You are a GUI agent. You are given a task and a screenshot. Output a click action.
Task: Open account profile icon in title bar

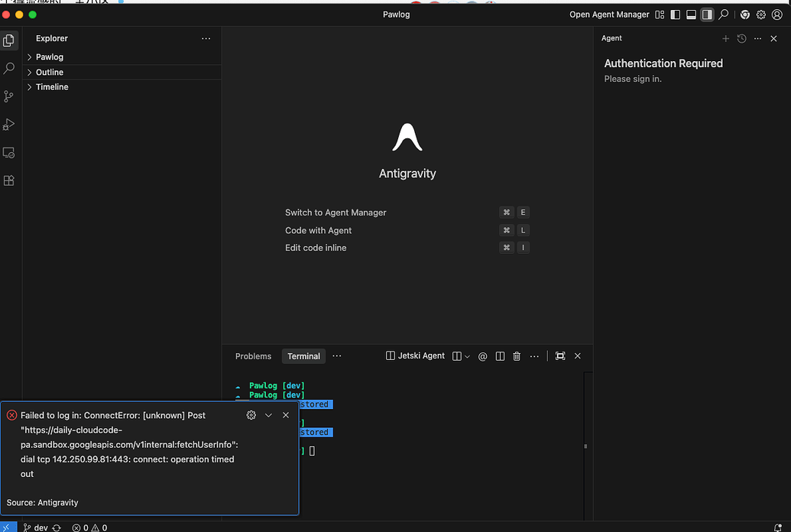coord(777,15)
